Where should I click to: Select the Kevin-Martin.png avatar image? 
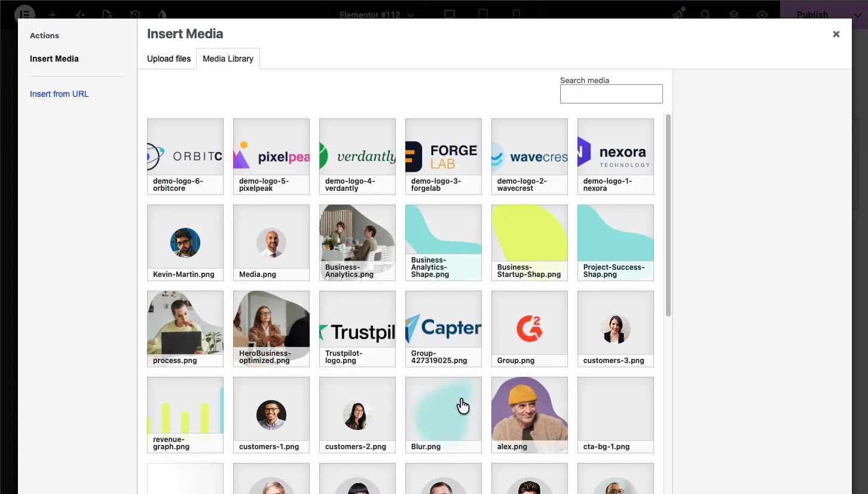[185, 243]
